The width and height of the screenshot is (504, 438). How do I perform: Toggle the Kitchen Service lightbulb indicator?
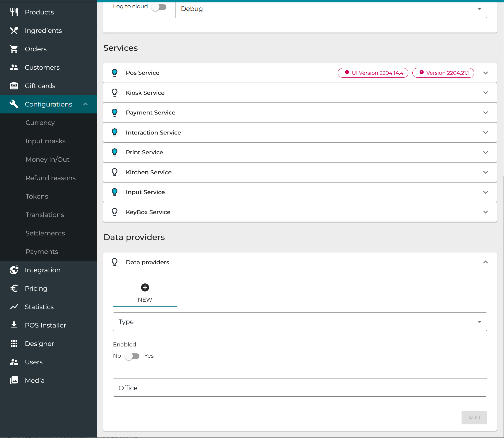(115, 172)
